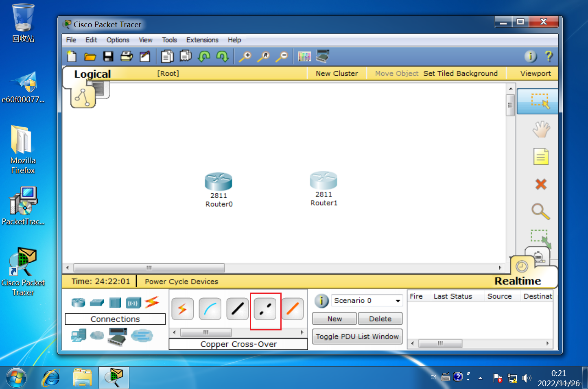Click the Delete scenario button
The width and height of the screenshot is (588, 389).
coord(380,319)
